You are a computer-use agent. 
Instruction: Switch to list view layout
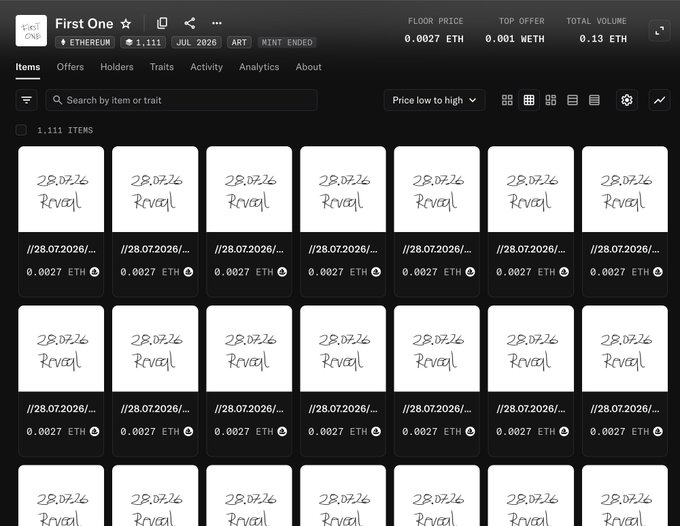pyautogui.click(x=572, y=100)
